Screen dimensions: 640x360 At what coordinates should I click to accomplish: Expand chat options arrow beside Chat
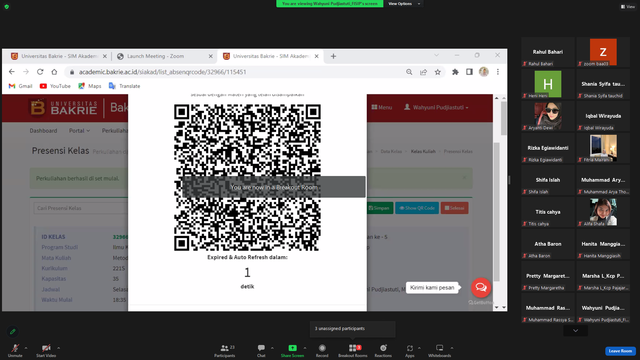click(x=272, y=348)
